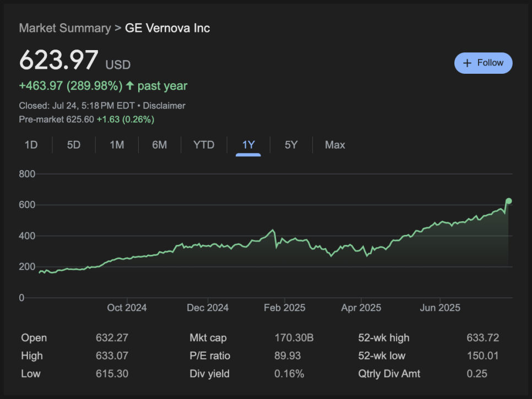Select the 6M time range tab
Screen dimensions: 532x399
pyautogui.click(x=160, y=145)
